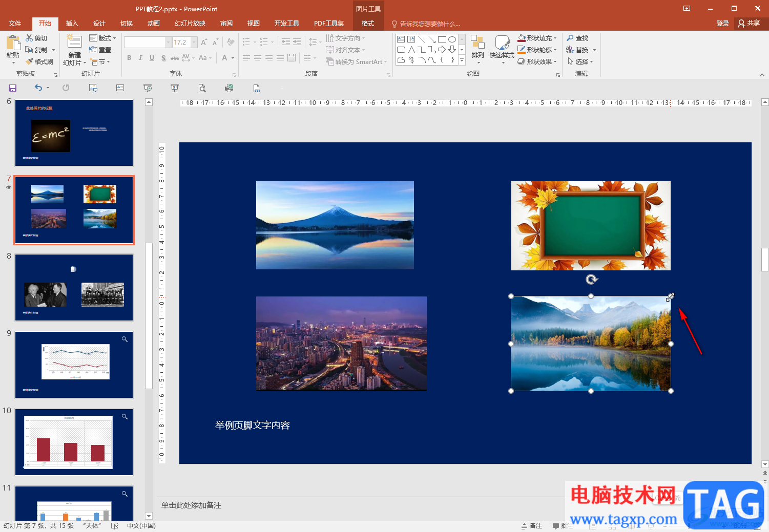This screenshot has width=769, height=532.
Task: Click the Save icon in quick access toolbar
Action: point(13,88)
